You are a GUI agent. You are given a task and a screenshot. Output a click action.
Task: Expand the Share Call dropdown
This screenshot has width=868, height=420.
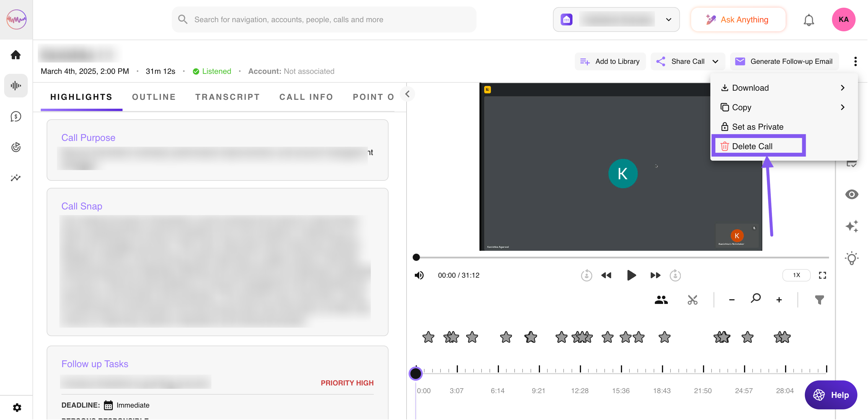[715, 61]
